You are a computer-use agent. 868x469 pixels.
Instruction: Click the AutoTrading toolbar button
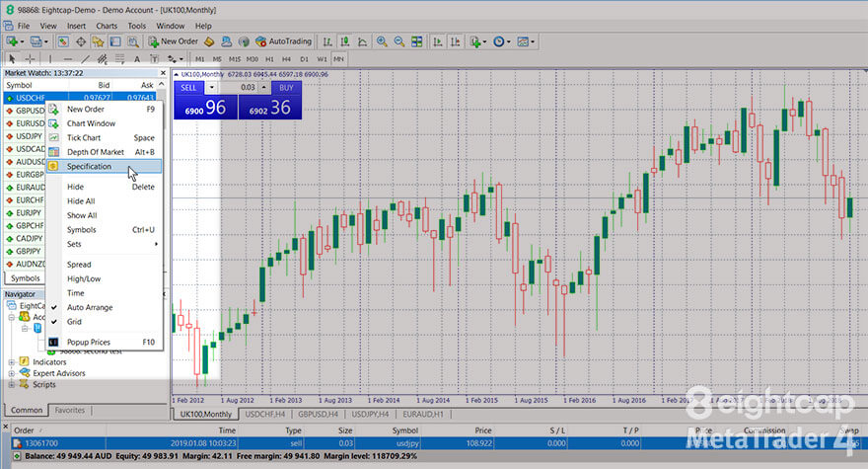pos(283,41)
